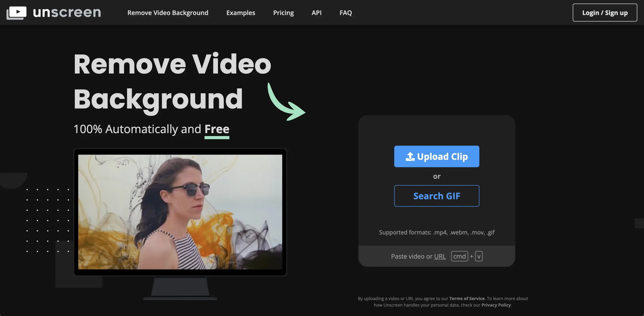644x316 pixels.
Task: Go to the Examples section
Action: pos(241,13)
